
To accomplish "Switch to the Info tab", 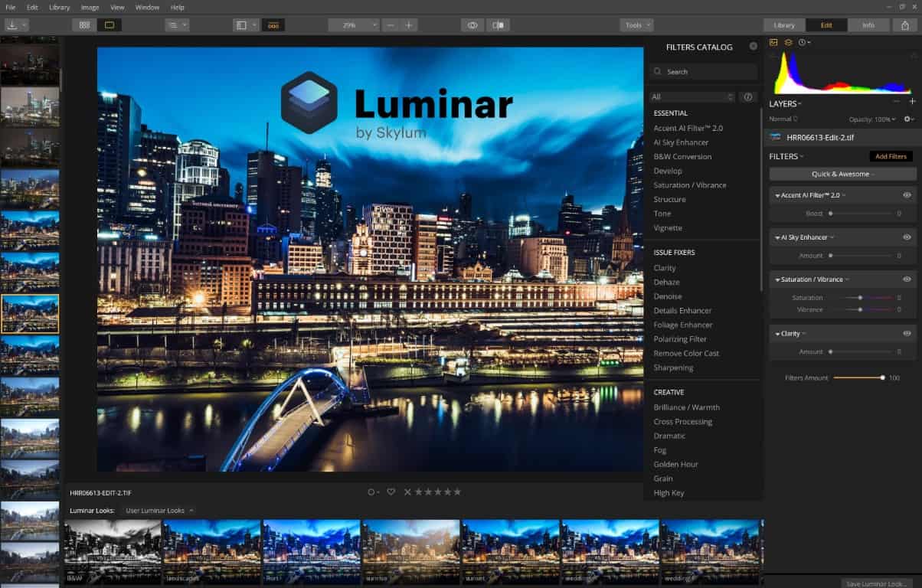I will tap(868, 25).
